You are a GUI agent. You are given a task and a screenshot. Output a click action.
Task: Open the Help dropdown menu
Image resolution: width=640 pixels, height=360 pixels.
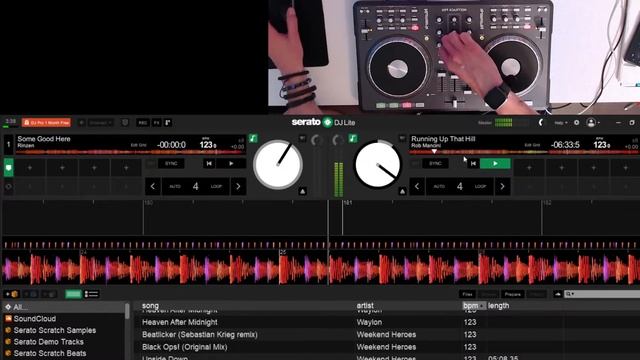[x=560, y=122]
